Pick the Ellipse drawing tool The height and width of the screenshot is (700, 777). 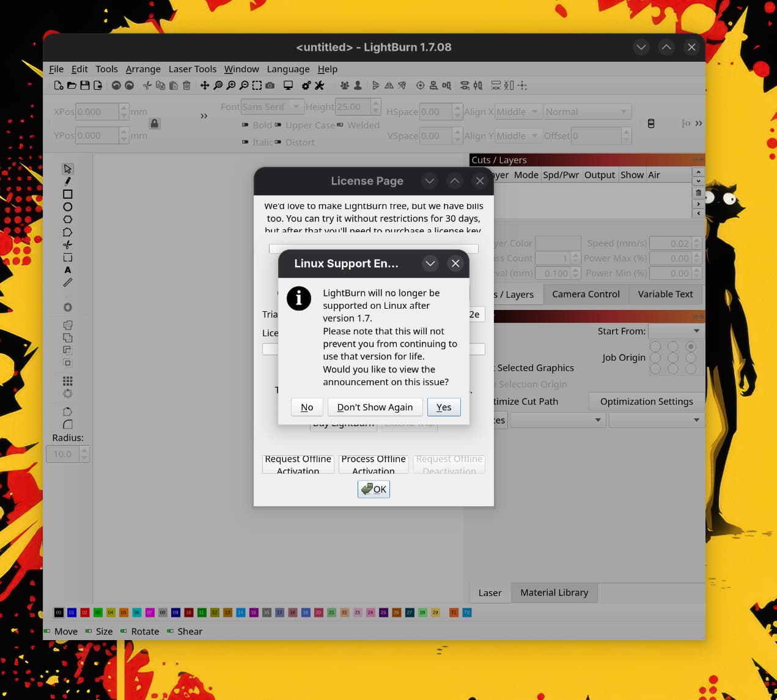pyautogui.click(x=68, y=207)
